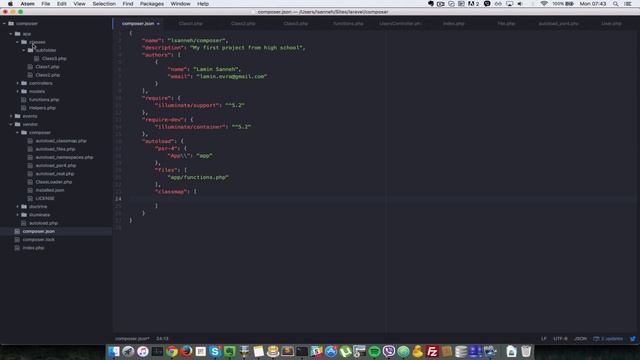
Task: Open the App Store dock icon
Action: (331, 351)
